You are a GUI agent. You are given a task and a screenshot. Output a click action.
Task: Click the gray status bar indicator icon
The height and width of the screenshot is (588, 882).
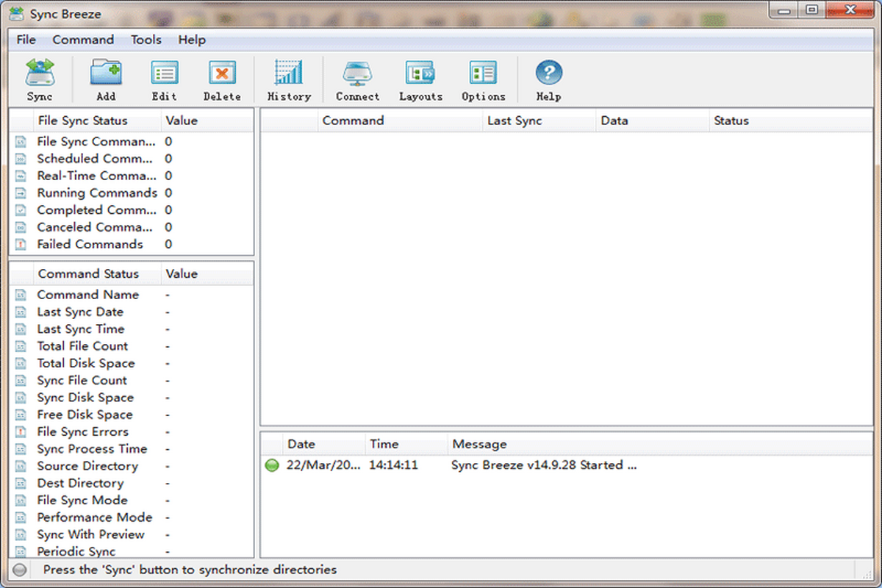[20, 570]
